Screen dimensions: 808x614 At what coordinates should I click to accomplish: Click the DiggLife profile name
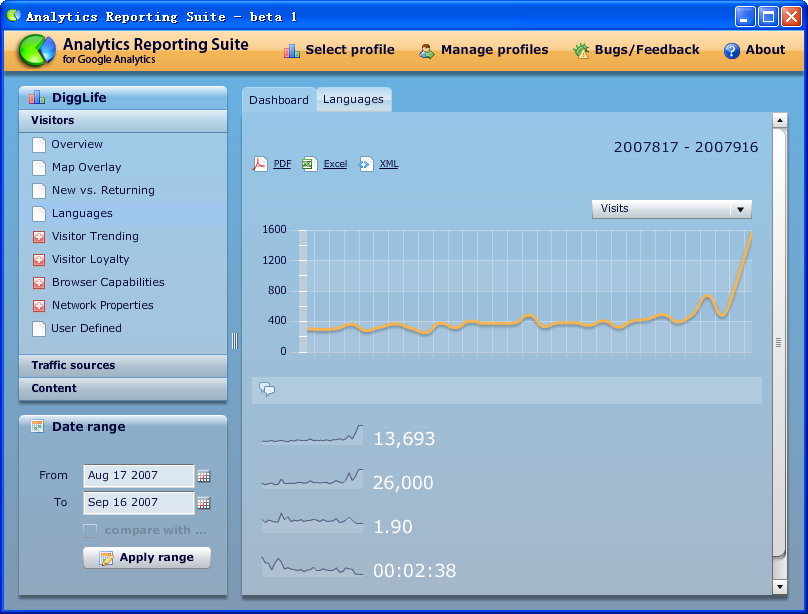click(79, 97)
